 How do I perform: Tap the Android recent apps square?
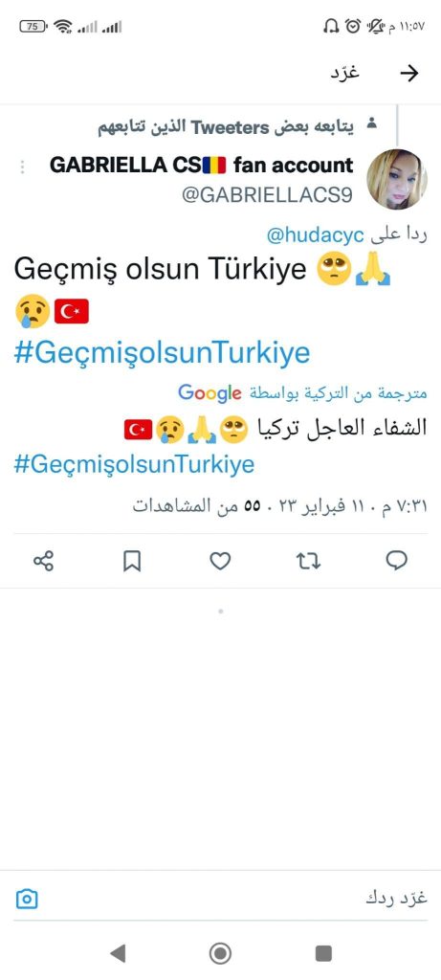(323, 953)
